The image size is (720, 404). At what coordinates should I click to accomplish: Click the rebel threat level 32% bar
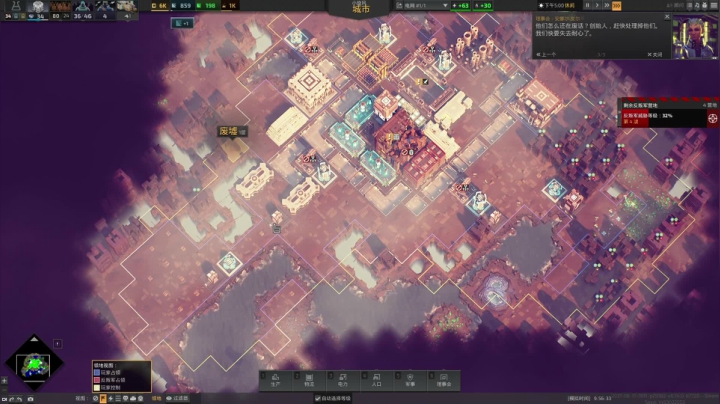pos(664,118)
